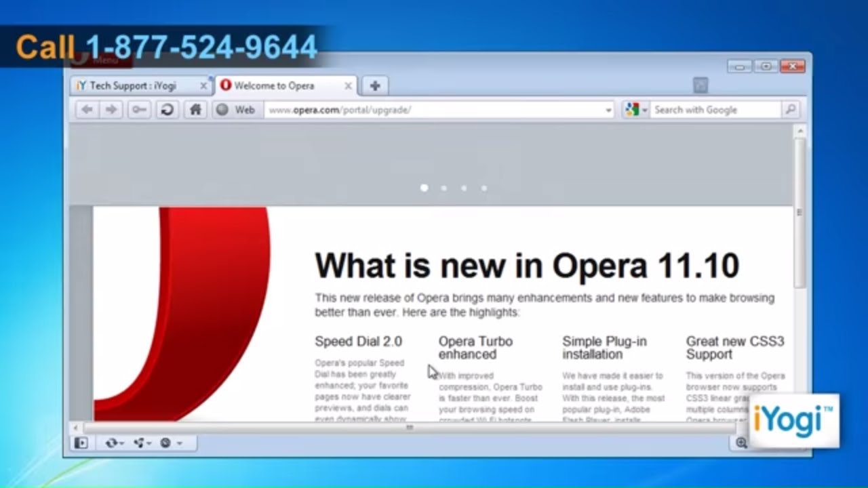Open the Opera Link sync icon
The height and width of the screenshot is (488, 868).
[111, 443]
